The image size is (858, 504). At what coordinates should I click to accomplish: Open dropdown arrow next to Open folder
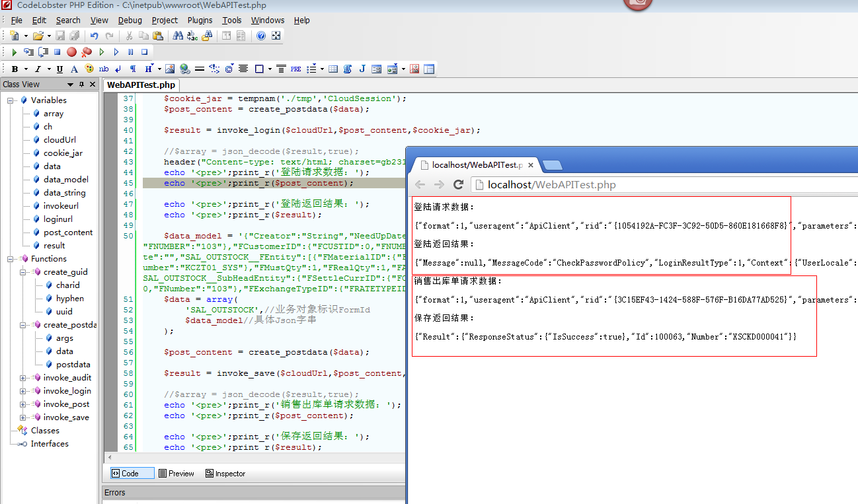49,36
